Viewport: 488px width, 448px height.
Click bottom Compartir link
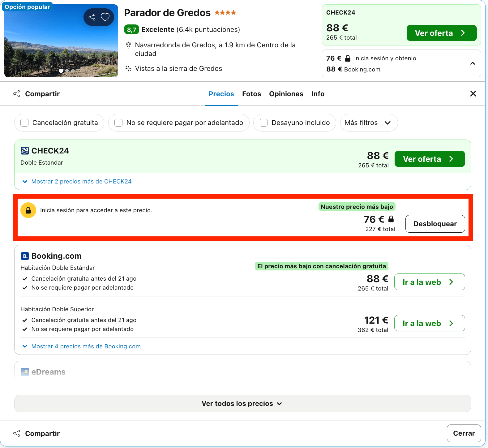click(x=42, y=433)
